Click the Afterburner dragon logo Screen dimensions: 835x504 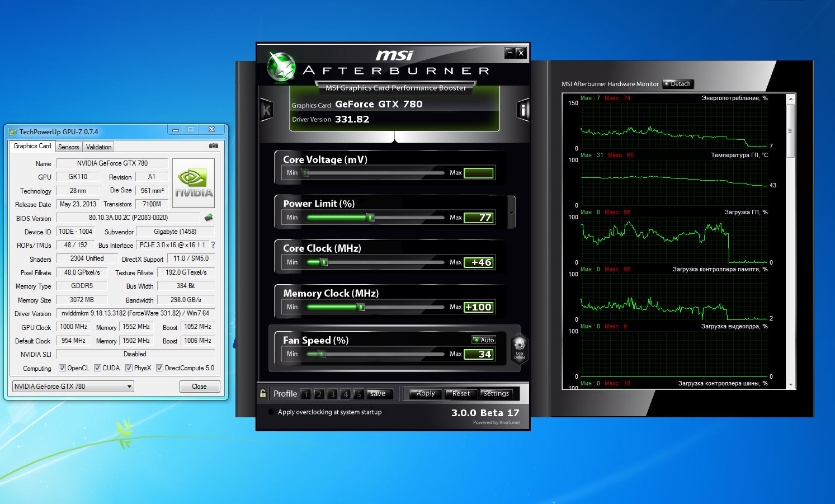coord(281,67)
